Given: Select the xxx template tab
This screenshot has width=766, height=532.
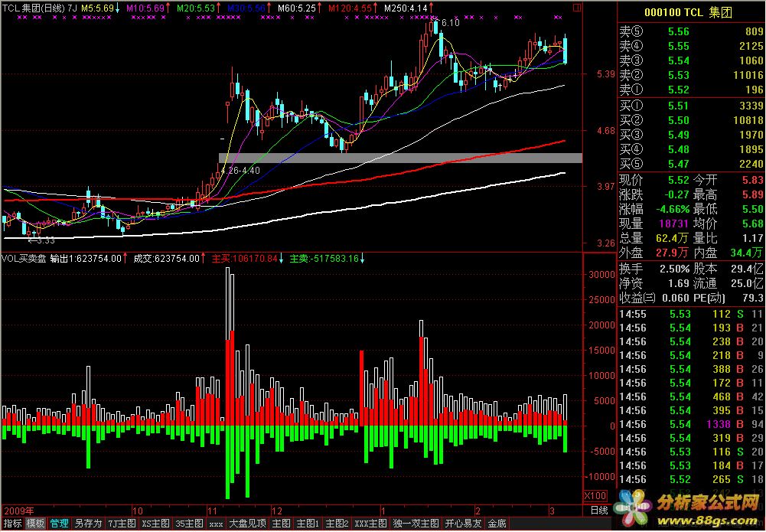Looking at the screenshot, I should coord(216,524).
